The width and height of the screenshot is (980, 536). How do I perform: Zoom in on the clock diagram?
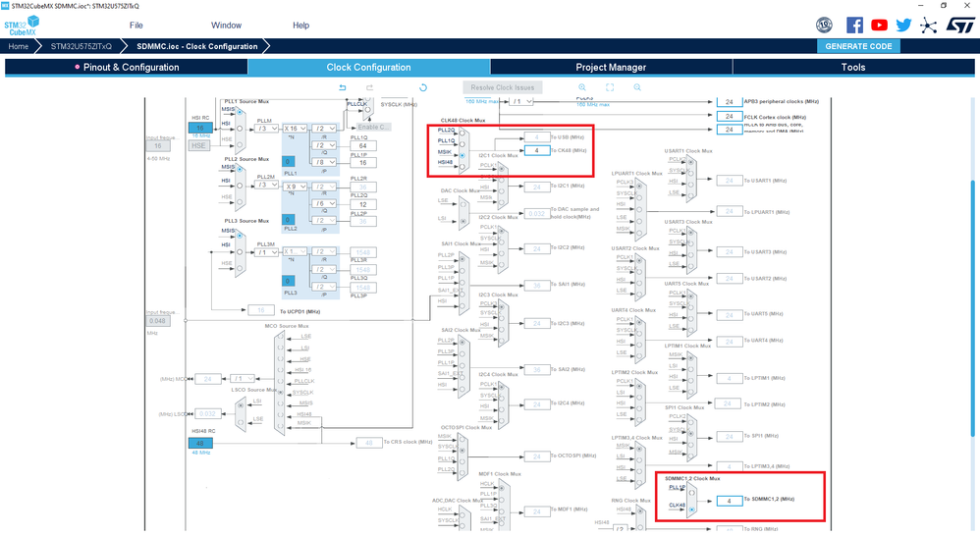582,87
